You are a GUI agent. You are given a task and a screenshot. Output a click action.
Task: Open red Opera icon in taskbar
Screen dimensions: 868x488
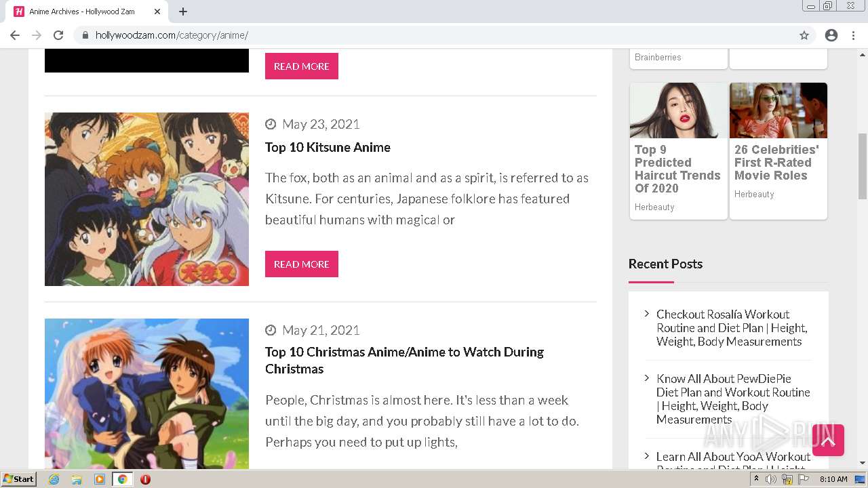tap(145, 479)
